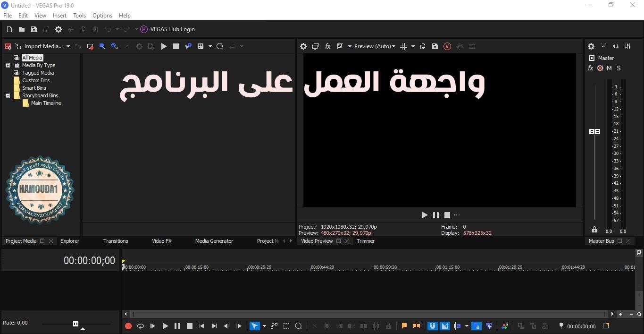This screenshot has height=334, width=644.
Task: Open the Import Media dropdown arrow
Action: 68,46
